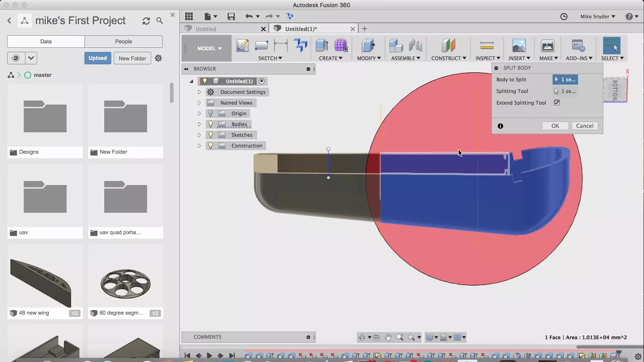Open the Viewports dropdown

coord(460,337)
